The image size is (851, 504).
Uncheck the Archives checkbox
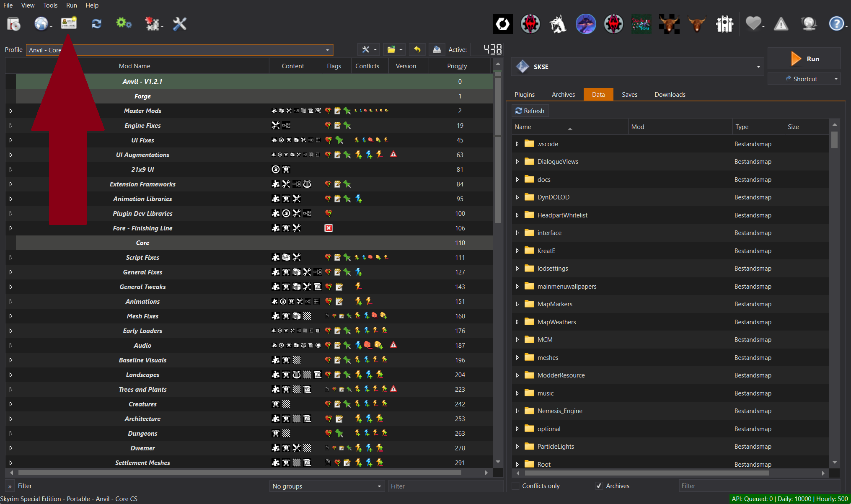tap(599, 486)
